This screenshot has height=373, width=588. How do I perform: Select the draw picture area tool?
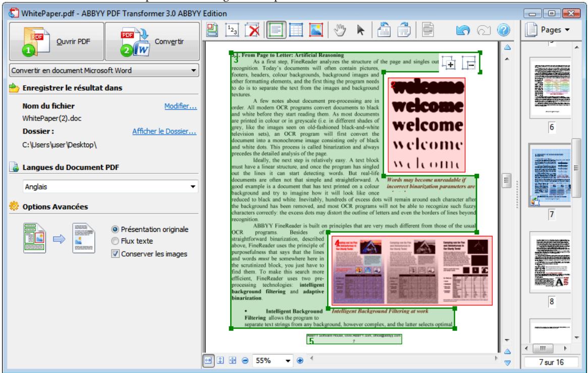[x=316, y=30]
